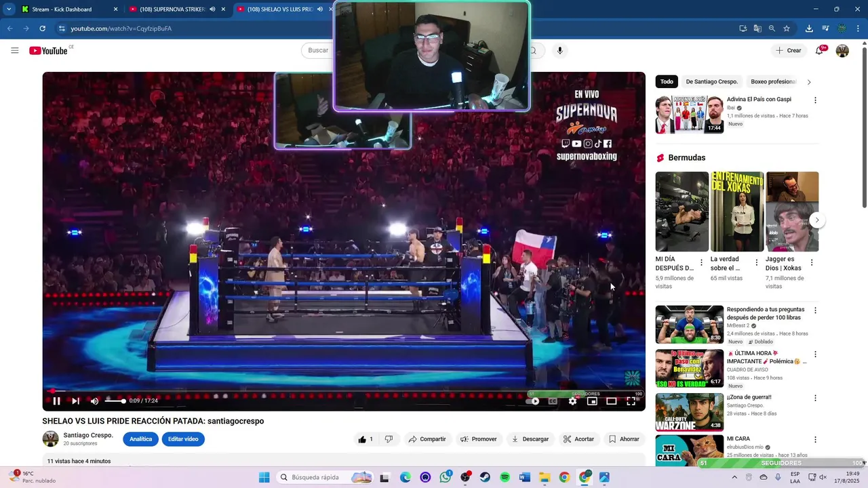Download video with Descargar

click(x=530, y=439)
